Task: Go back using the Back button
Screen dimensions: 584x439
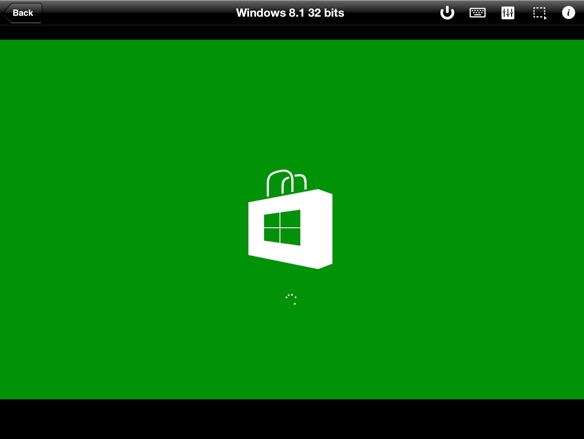Action: click(x=23, y=13)
